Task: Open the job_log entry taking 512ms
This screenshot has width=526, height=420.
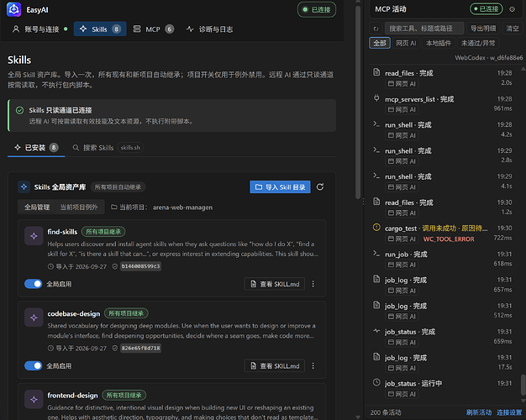Action: [x=443, y=311]
